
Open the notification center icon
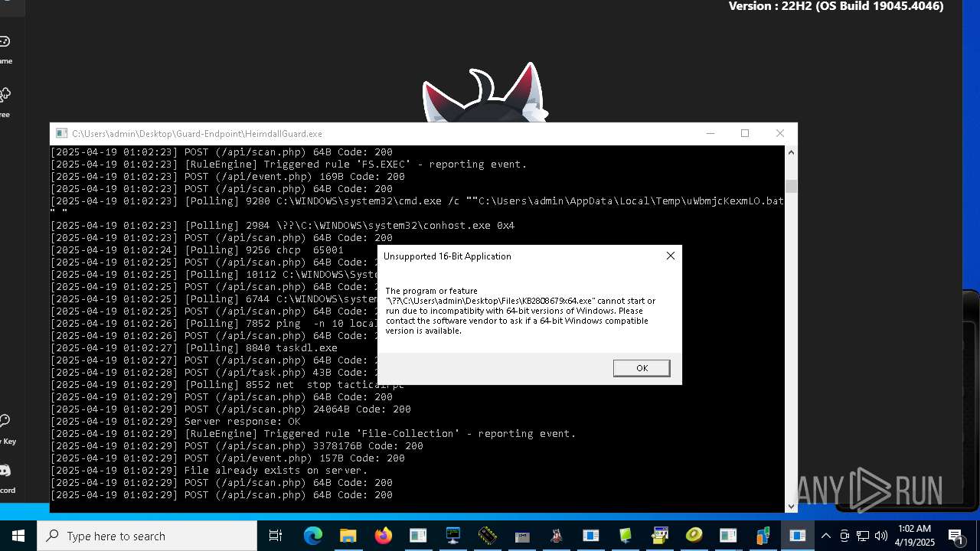(x=955, y=536)
